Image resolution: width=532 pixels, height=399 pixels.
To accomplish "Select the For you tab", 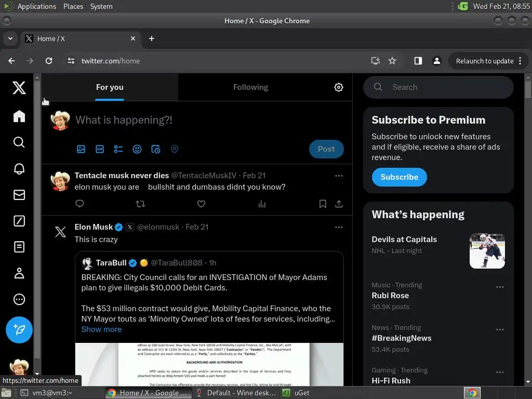I will [110, 87].
